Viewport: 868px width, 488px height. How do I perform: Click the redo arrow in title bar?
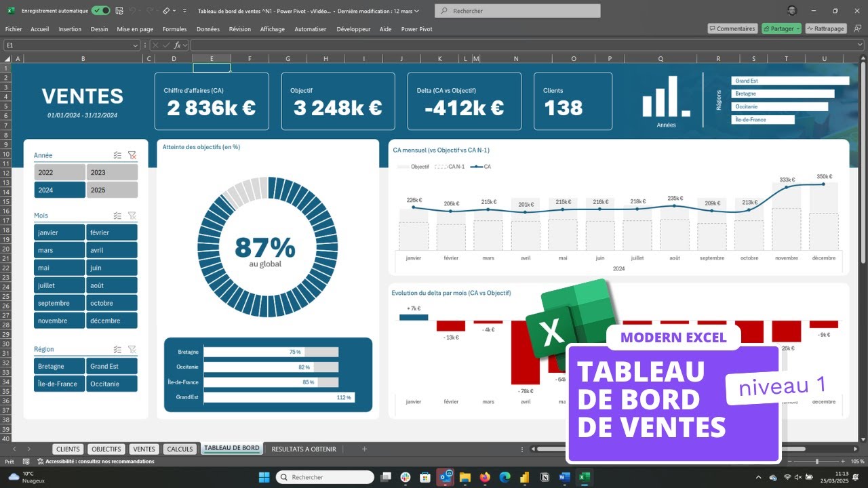[x=149, y=11]
